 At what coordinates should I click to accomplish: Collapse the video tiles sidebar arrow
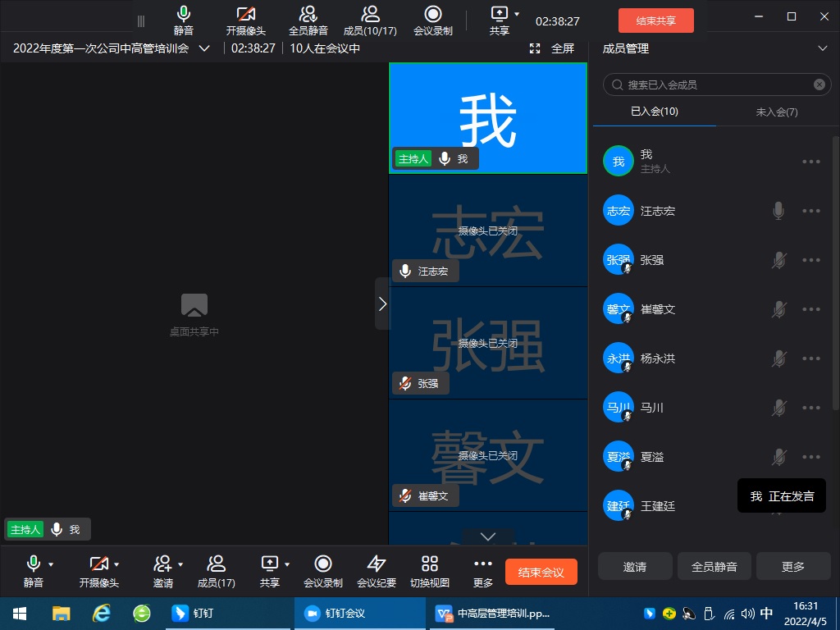tap(382, 304)
